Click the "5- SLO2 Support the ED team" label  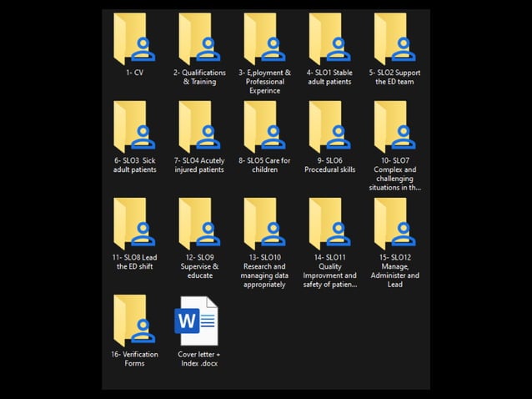[x=395, y=77]
